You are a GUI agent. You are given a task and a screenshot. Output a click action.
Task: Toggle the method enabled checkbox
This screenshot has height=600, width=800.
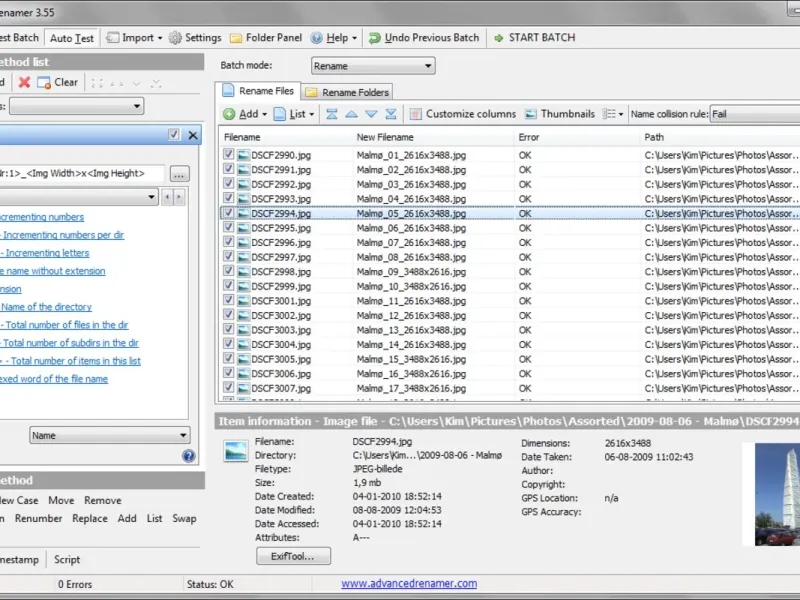coord(174,135)
